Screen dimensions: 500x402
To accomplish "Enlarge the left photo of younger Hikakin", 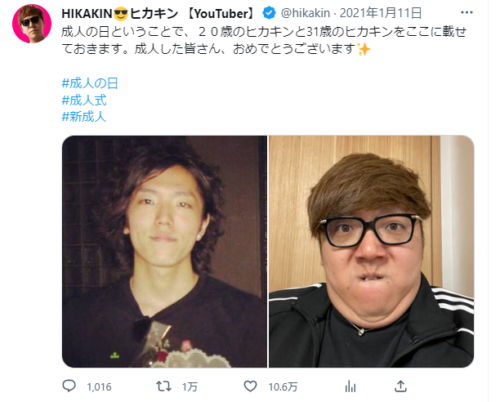I will tap(164, 252).
